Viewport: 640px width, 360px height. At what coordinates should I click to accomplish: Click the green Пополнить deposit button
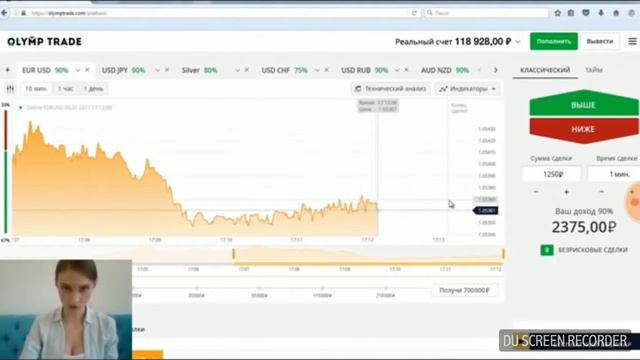[x=554, y=41]
